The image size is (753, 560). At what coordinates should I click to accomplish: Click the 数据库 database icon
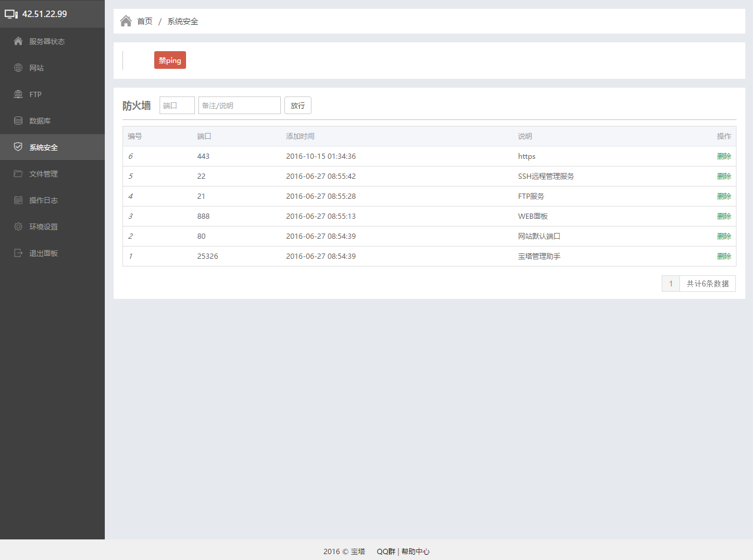pos(17,121)
